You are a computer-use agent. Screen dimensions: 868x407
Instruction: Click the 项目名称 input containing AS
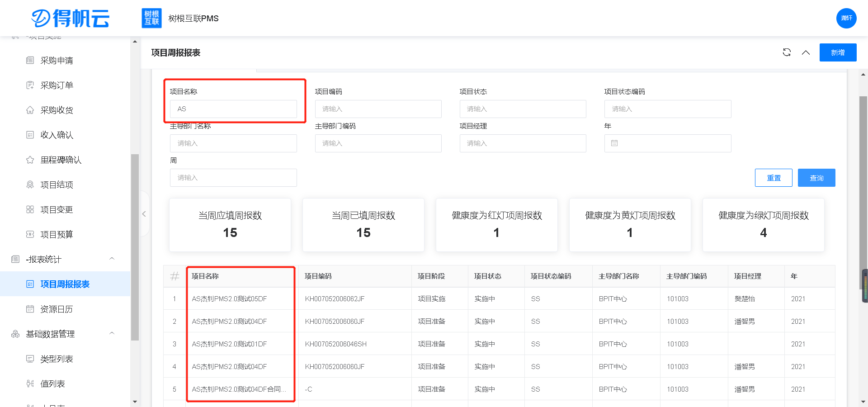click(x=233, y=109)
